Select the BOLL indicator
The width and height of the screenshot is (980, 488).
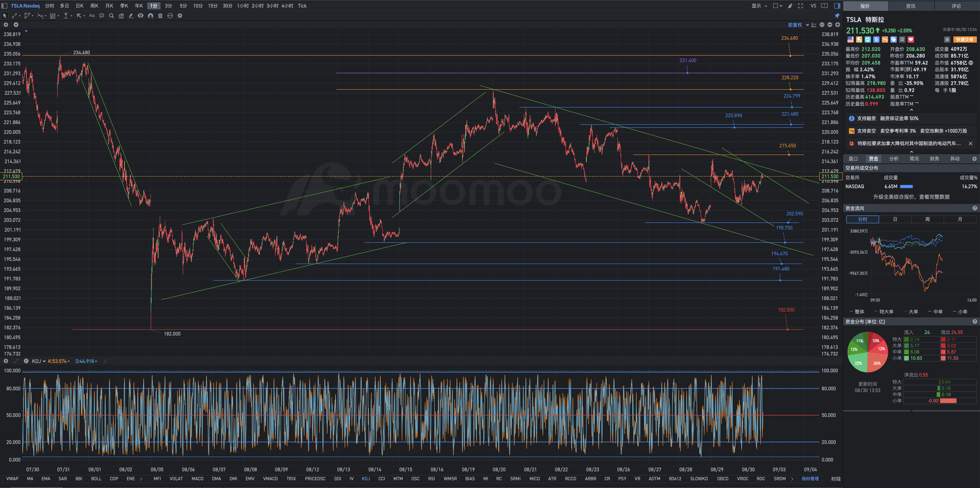[96, 479]
